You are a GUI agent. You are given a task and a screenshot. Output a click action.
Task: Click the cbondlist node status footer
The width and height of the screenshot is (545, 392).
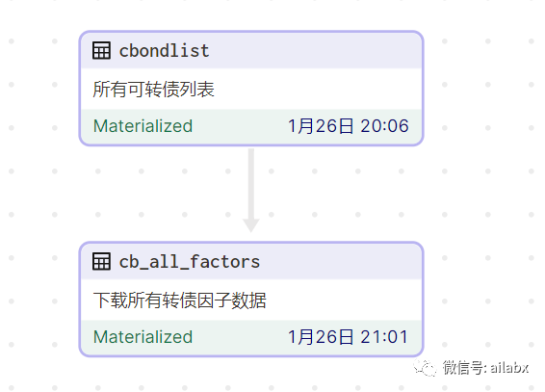point(251,126)
